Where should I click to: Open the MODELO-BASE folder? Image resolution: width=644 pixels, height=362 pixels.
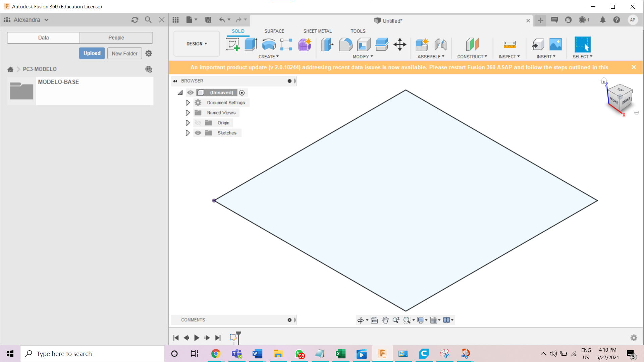80,91
